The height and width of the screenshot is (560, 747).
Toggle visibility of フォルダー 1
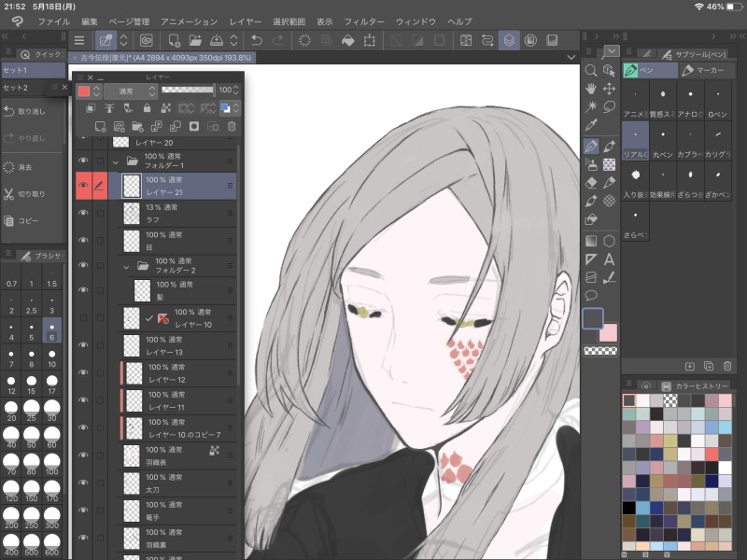coord(83,161)
